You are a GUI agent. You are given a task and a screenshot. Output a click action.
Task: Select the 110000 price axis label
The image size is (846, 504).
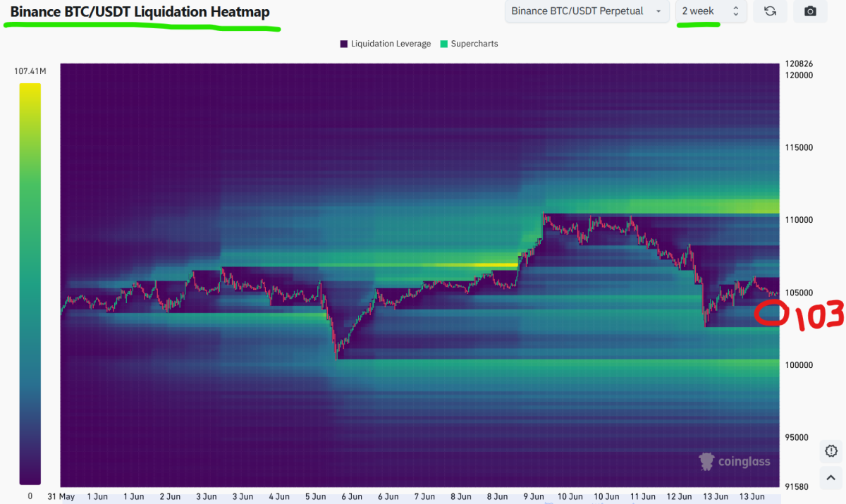pos(798,220)
